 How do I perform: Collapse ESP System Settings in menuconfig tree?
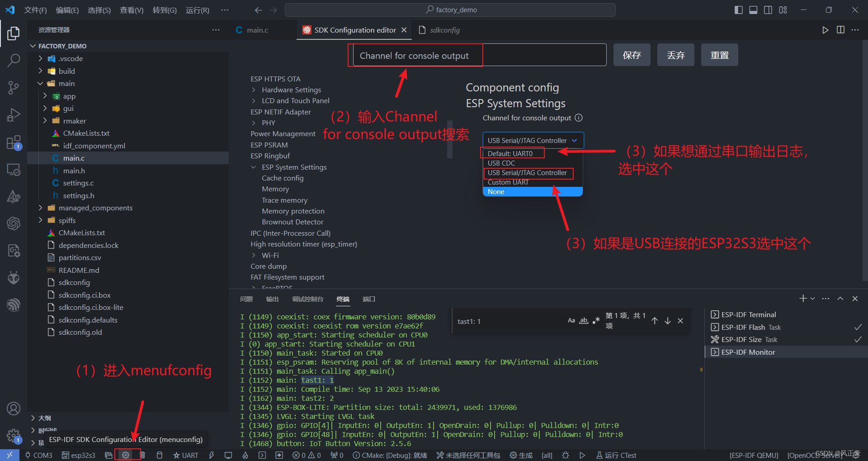254,167
